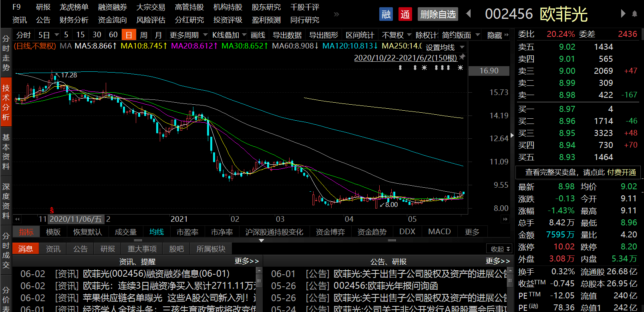The height and width of the screenshot is (312, 644).
Task: Expand more F9 menu items chevron
Action: (x=336, y=14)
